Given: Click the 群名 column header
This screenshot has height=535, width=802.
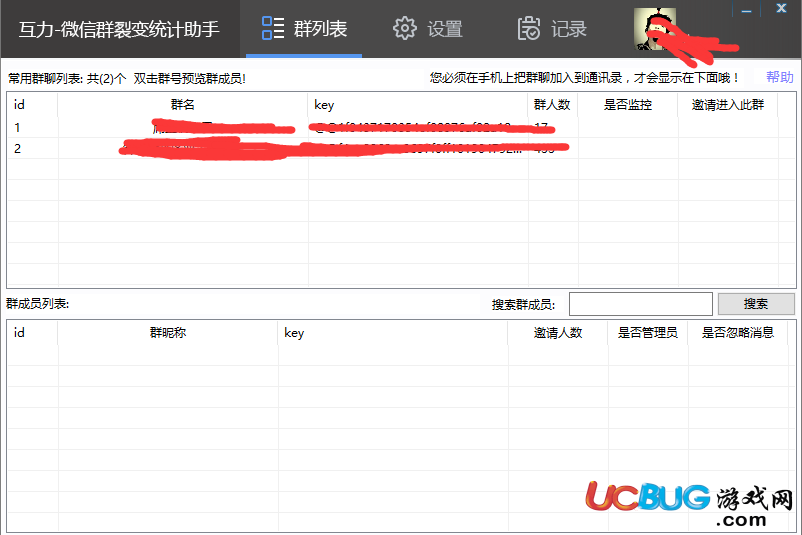Looking at the screenshot, I should (x=183, y=105).
